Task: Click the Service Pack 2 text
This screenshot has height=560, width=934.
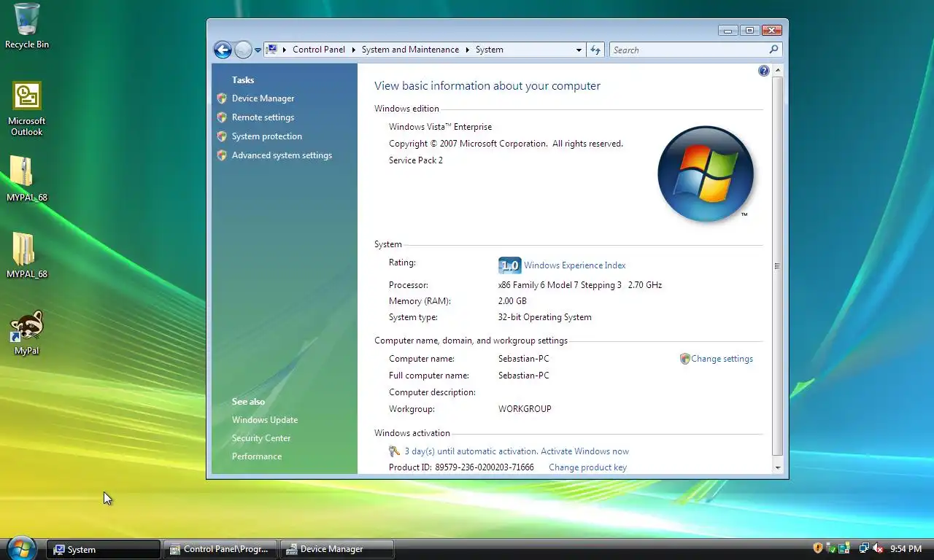Action: coord(415,160)
